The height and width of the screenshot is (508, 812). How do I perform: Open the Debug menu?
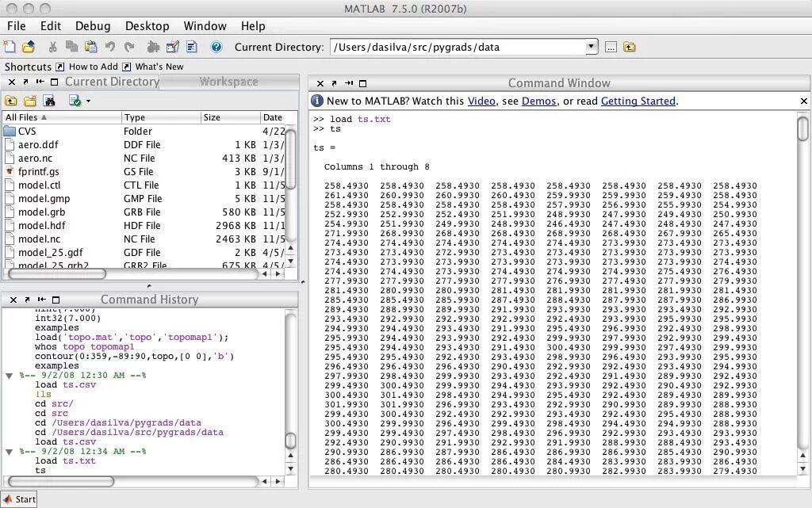point(93,26)
